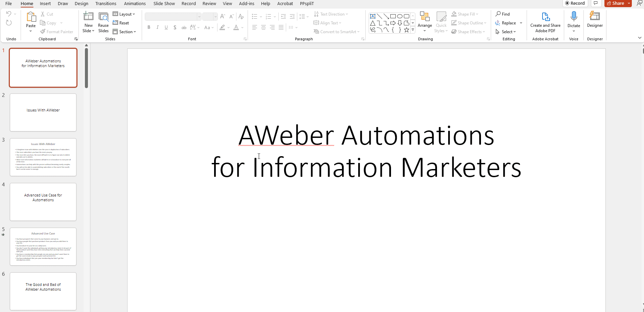Image resolution: width=644 pixels, height=312 pixels.
Task: Switch to the Animations tab
Action: point(135,3)
